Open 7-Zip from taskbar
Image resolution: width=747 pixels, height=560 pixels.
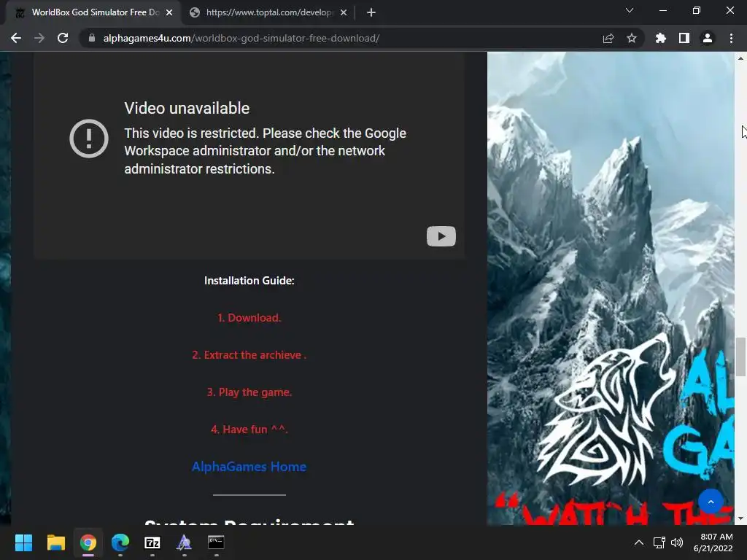152,542
